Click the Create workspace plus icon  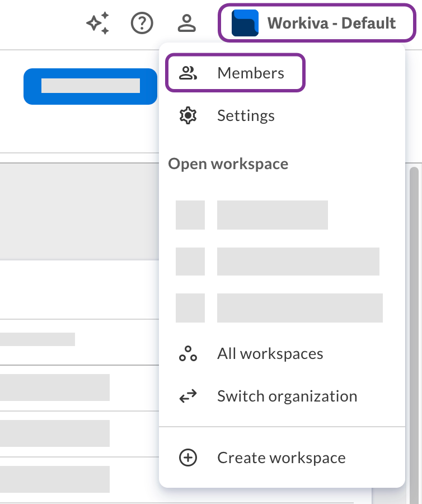coord(189,458)
